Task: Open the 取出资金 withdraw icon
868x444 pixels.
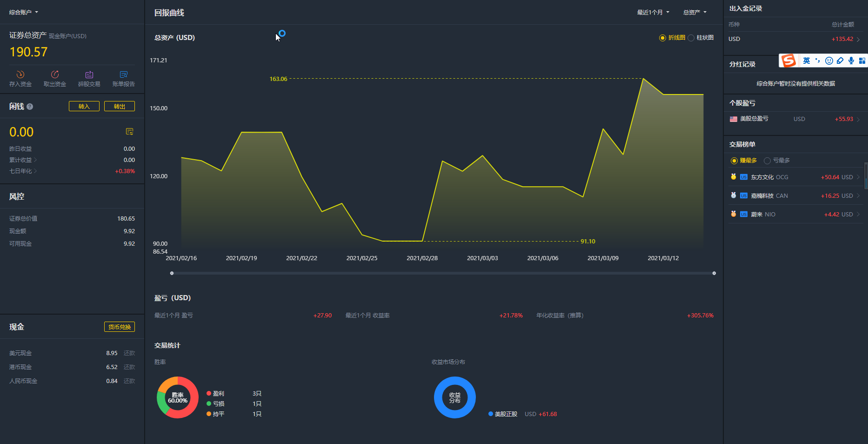Action: [x=55, y=74]
